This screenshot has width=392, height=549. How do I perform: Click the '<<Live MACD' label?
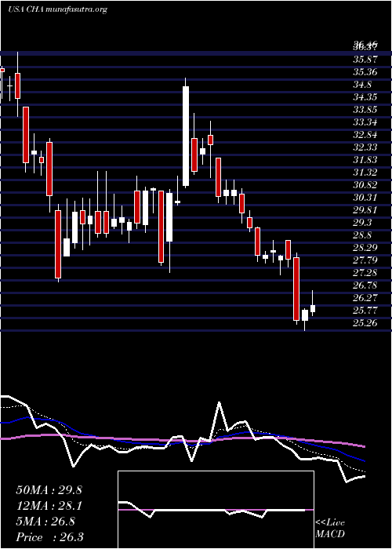click(330, 529)
